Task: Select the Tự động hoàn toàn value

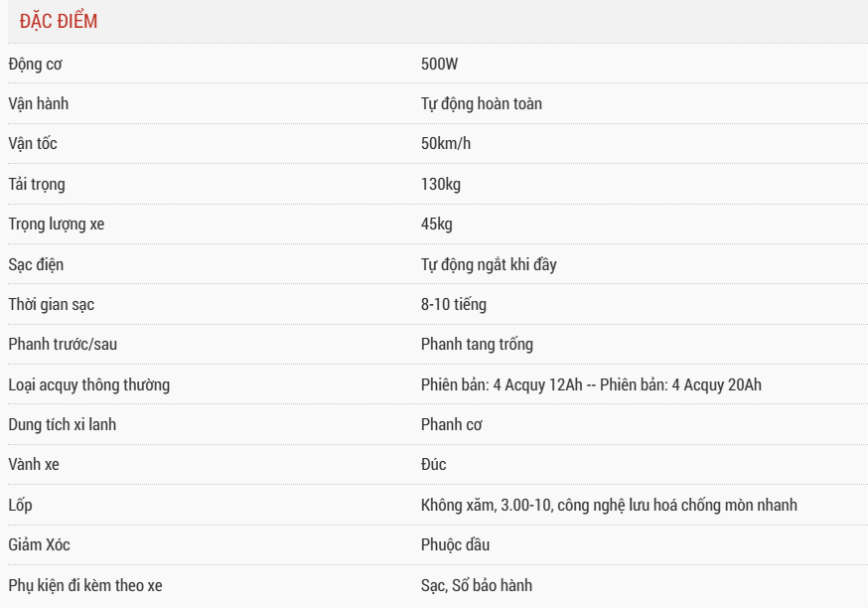Action: [x=482, y=103]
